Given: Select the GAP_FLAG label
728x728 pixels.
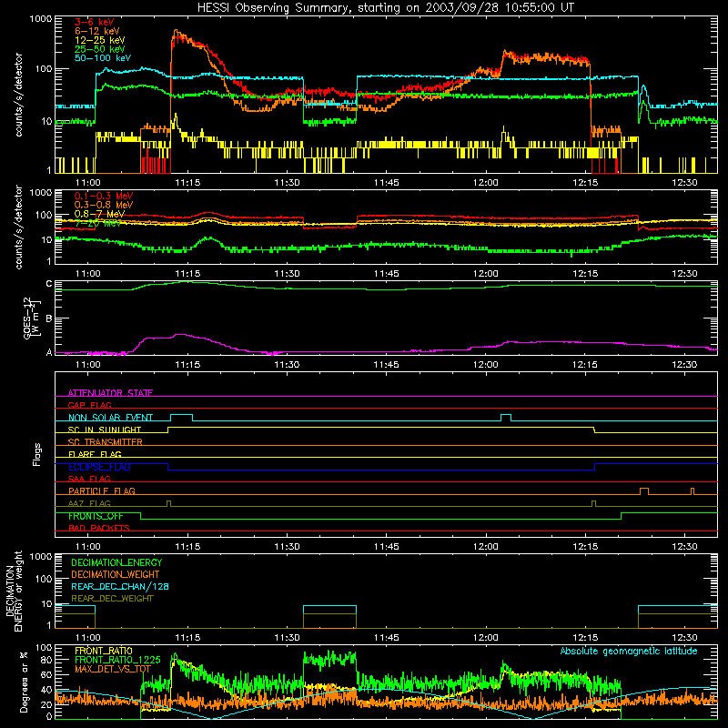Looking at the screenshot, I should [89, 405].
